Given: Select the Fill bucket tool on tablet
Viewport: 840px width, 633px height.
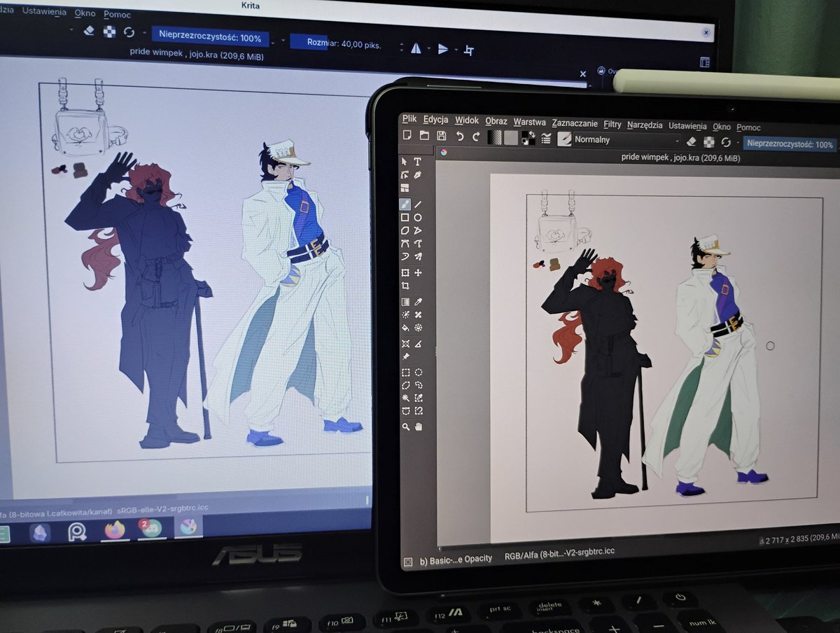Looking at the screenshot, I should [405, 328].
